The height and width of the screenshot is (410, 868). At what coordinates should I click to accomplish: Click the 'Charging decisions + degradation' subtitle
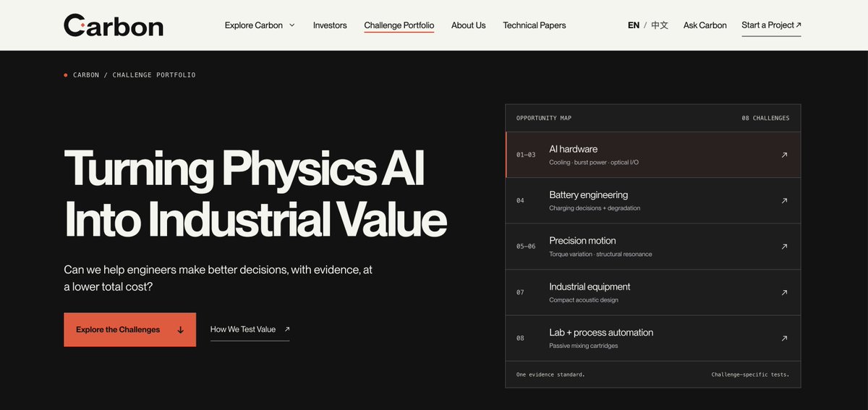tap(595, 208)
